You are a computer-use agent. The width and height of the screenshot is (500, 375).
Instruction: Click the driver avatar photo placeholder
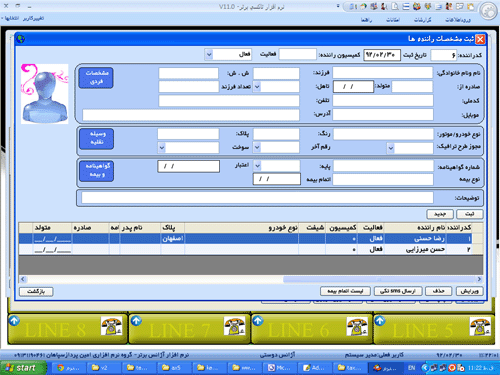[x=45, y=94]
